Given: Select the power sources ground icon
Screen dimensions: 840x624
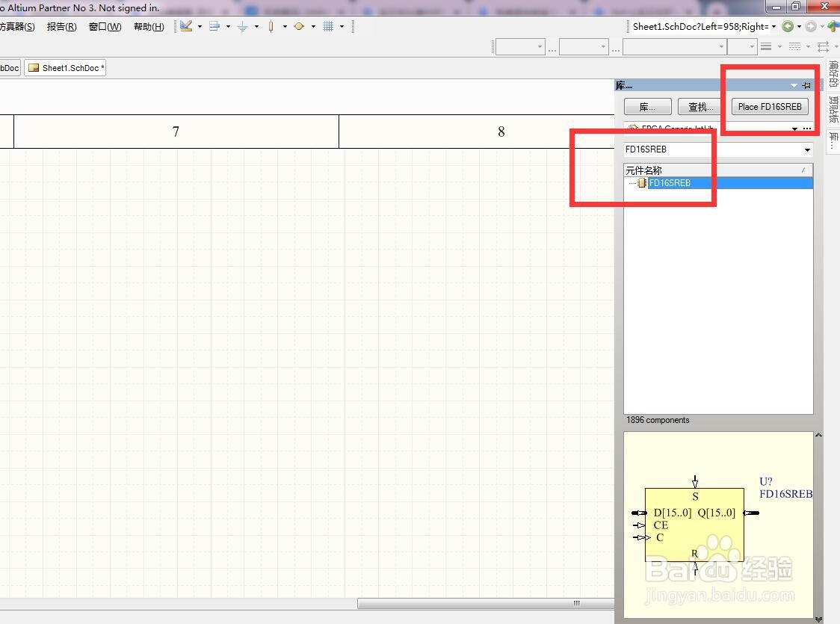Looking at the screenshot, I should pos(243,26).
